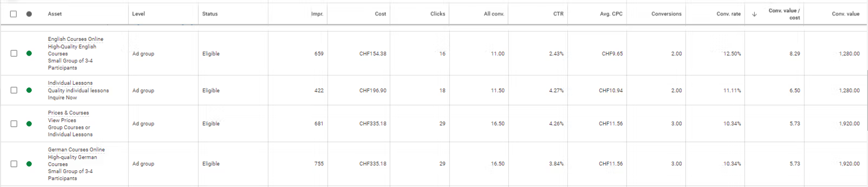The image size is (868, 187).
Task: Click the CTR column header
Action: [558, 14]
